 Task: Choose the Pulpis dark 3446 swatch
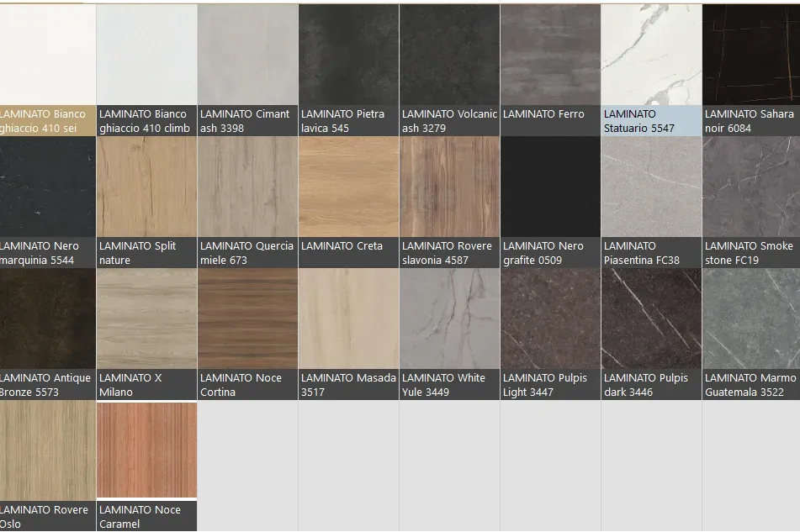(652, 319)
